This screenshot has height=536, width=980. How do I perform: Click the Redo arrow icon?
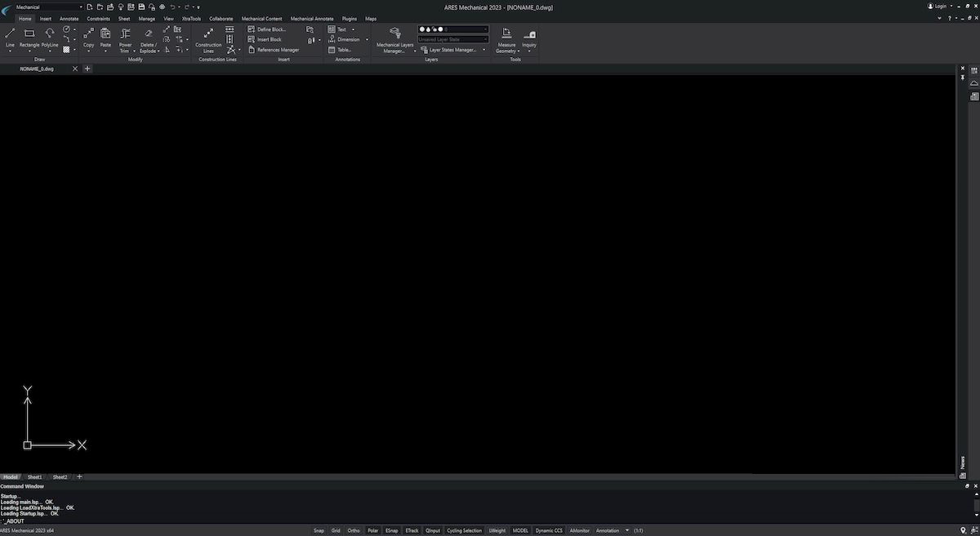186,7
